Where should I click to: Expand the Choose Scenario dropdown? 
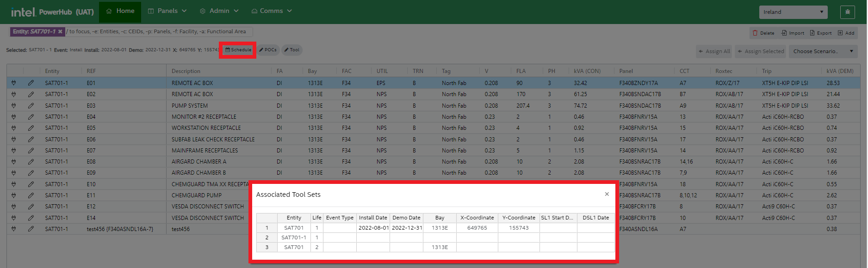pos(823,51)
